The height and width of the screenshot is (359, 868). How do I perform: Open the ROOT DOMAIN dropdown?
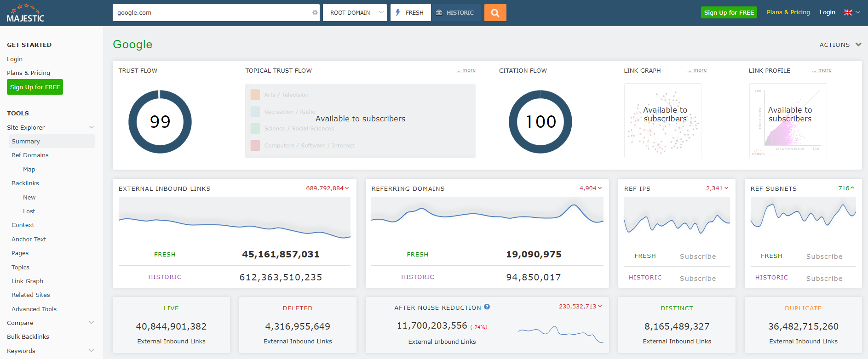coord(355,13)
